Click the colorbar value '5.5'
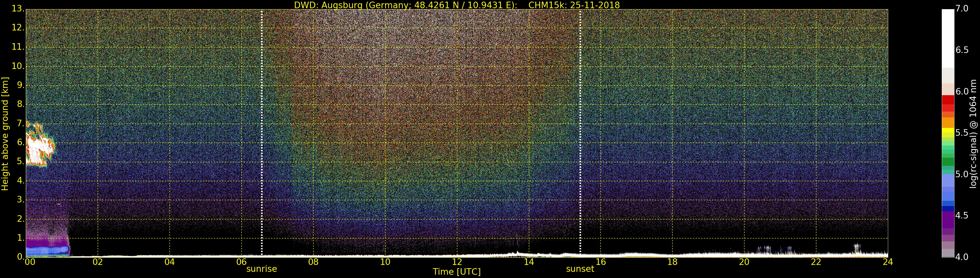The width and height of the screenshot is (980, 278). pos(962,133)
